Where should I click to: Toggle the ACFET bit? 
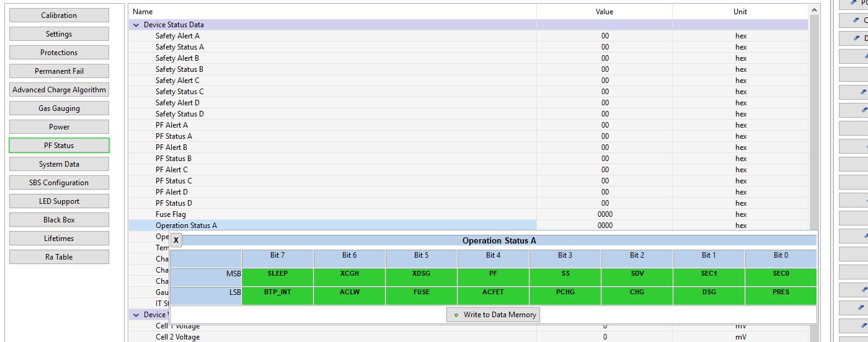[x=494, y=296]
